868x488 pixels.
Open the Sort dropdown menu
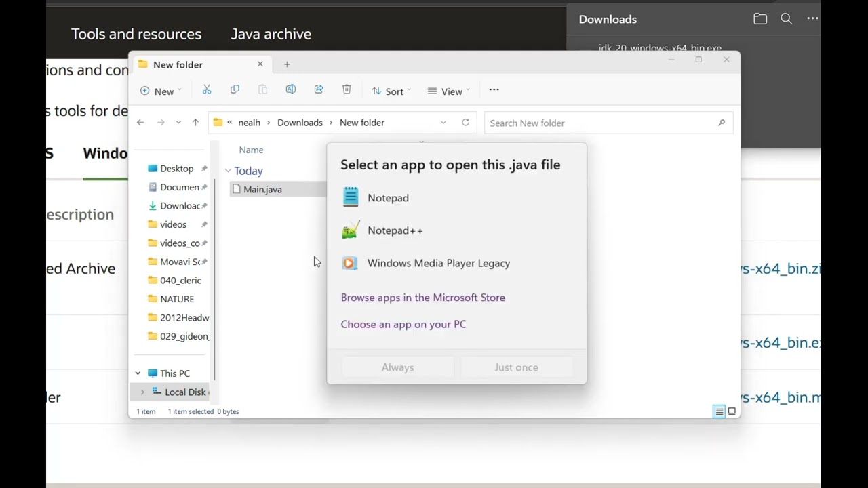click(391, 91)
